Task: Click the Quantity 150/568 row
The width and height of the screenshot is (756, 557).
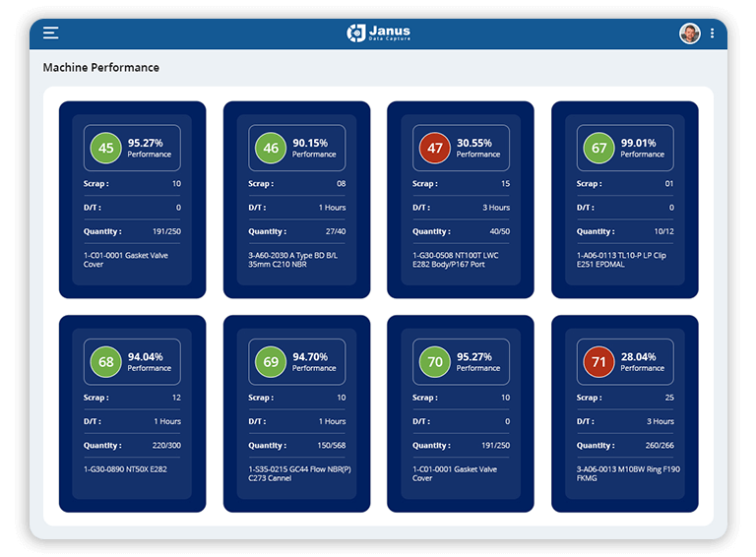Action: point(296,445)
